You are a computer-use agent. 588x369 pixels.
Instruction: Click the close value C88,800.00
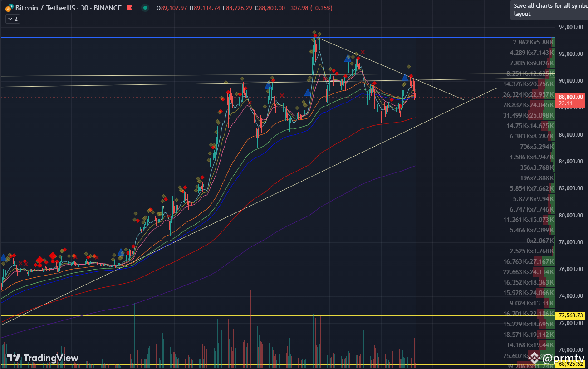click(270, 8)
